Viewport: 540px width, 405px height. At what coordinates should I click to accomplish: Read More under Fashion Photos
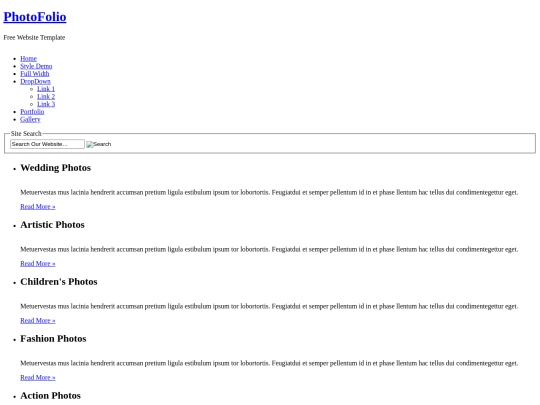pyautogui.click(x=38, y=377)
